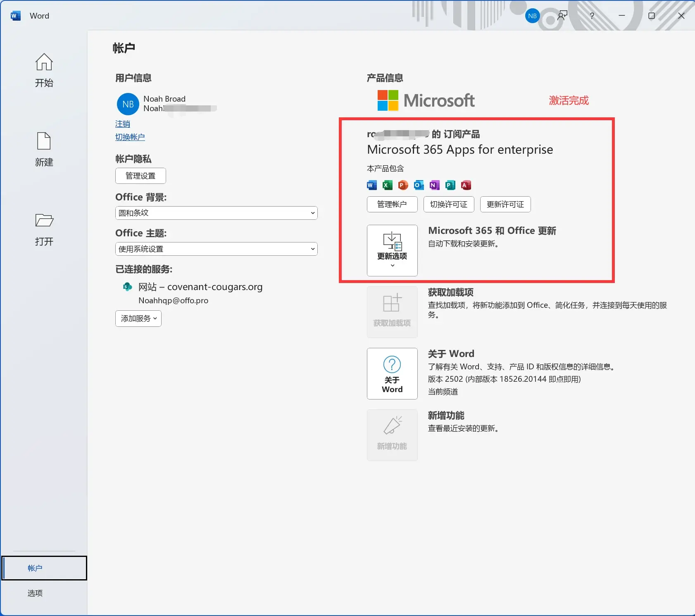Open the Office 背景 dropdown
The width and height of the screenshot is (695, 616).
(216, 213)
